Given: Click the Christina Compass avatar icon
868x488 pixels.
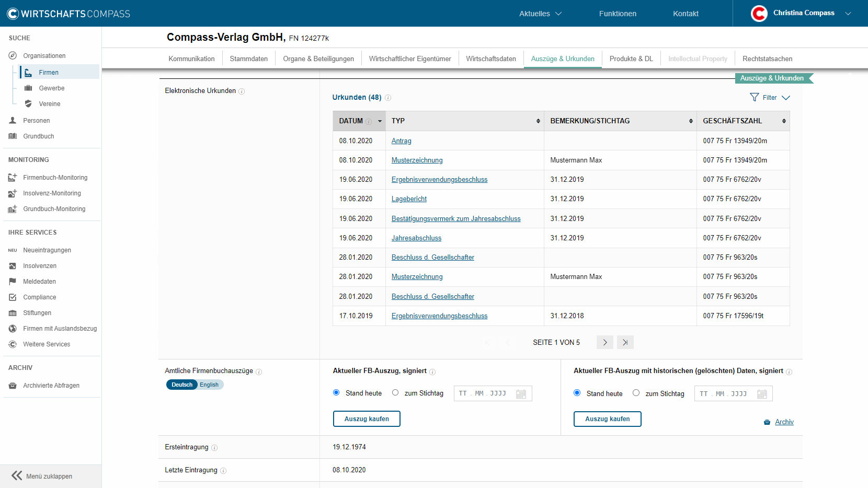Looking at the screenshot, I should point(759,13).
